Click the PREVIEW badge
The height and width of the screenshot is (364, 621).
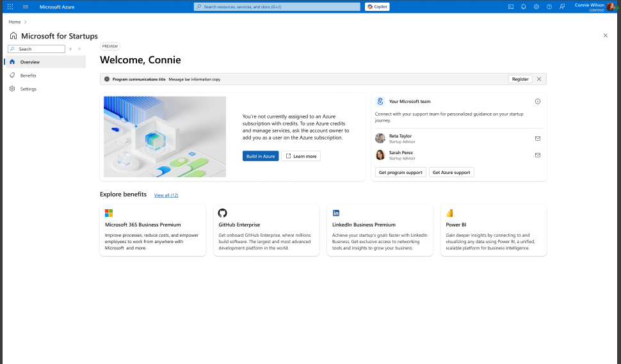pyautogui.click(x=110, y=46)
